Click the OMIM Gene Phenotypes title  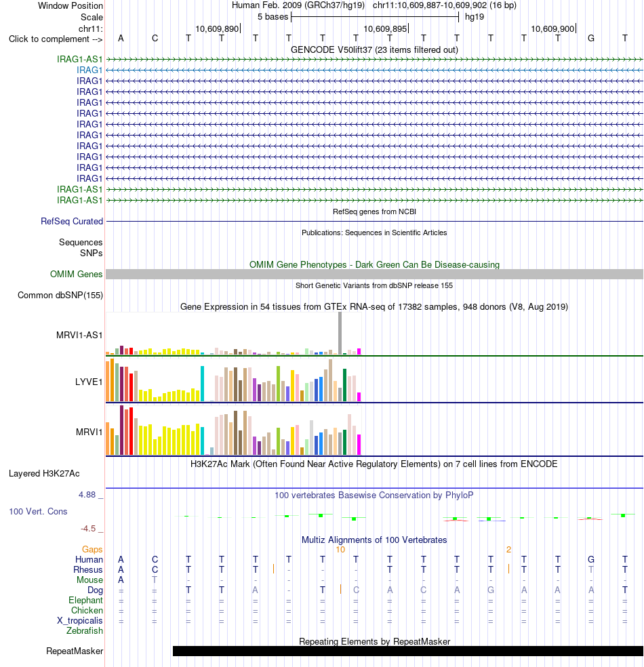click(374, 264)
